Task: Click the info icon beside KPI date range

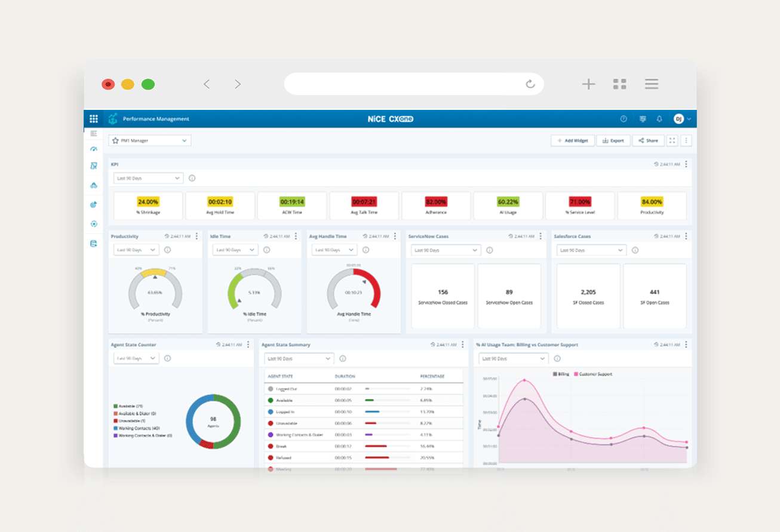Action: (192, 178)
